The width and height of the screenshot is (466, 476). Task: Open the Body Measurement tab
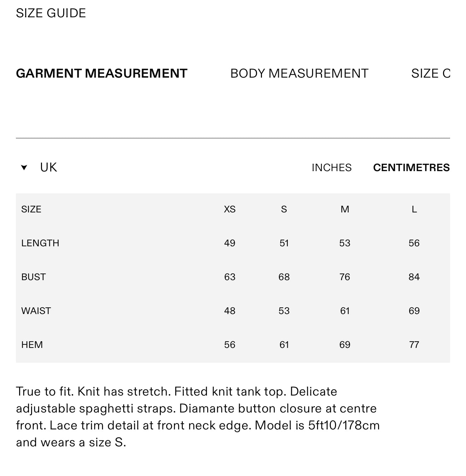[x=299, y=73]
